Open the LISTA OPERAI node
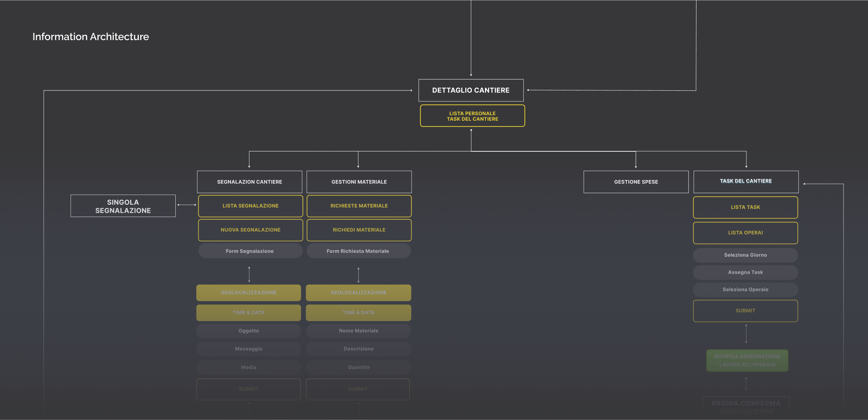 745,233
